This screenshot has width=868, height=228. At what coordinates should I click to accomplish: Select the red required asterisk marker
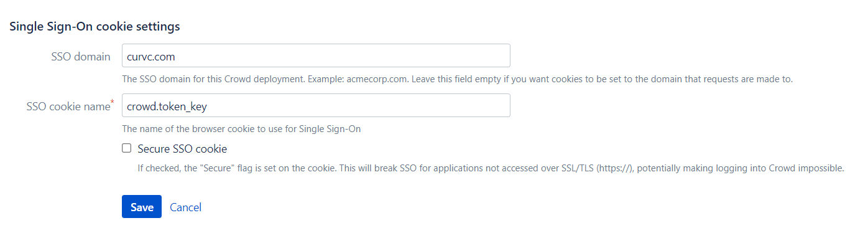[112, 102]
